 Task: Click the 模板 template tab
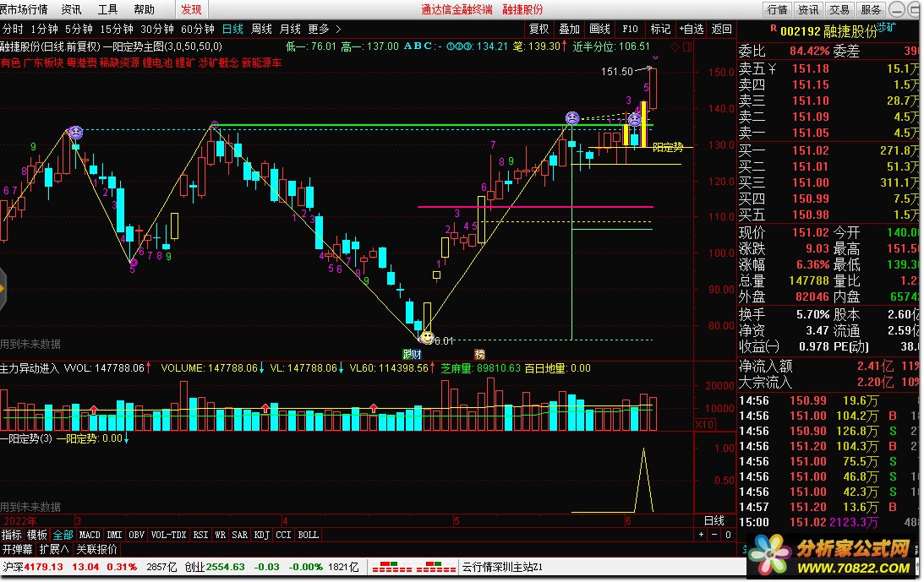(36, 535)
